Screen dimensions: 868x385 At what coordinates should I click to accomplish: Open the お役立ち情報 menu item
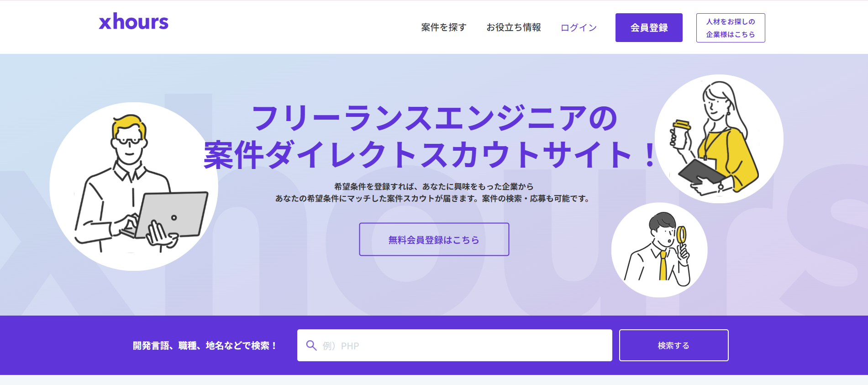(x=513, y=27)
